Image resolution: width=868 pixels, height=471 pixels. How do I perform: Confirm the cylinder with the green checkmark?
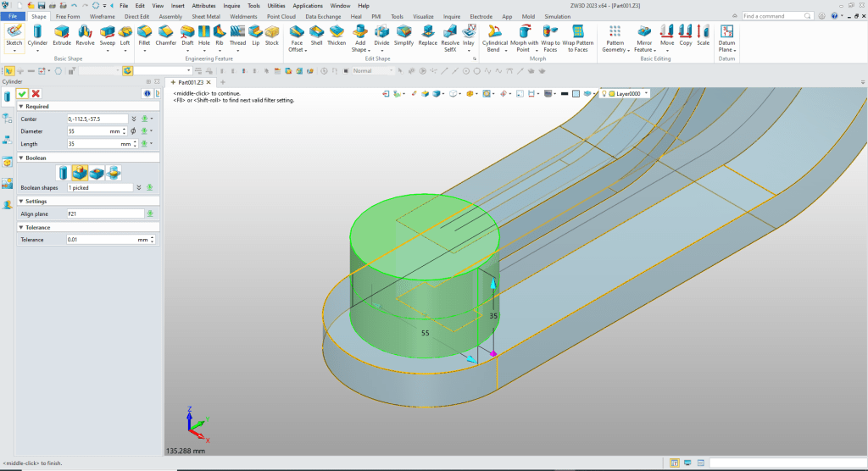(23, 93)
